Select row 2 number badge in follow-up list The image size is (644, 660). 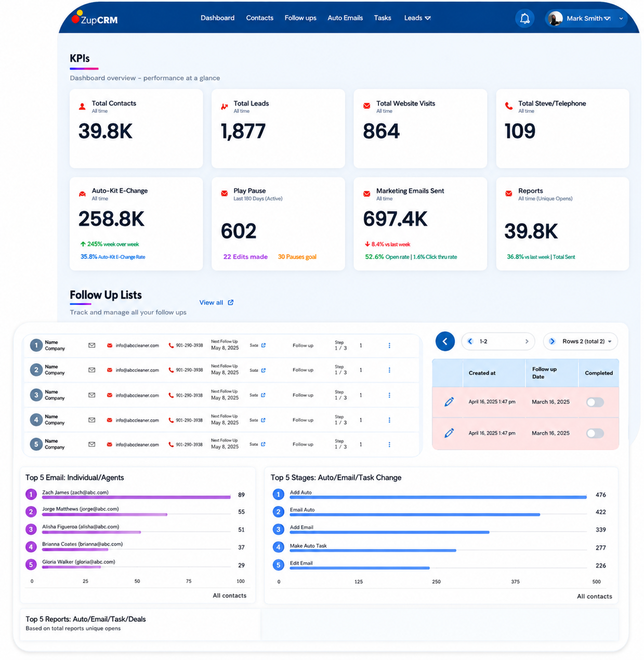coord(36,370)
